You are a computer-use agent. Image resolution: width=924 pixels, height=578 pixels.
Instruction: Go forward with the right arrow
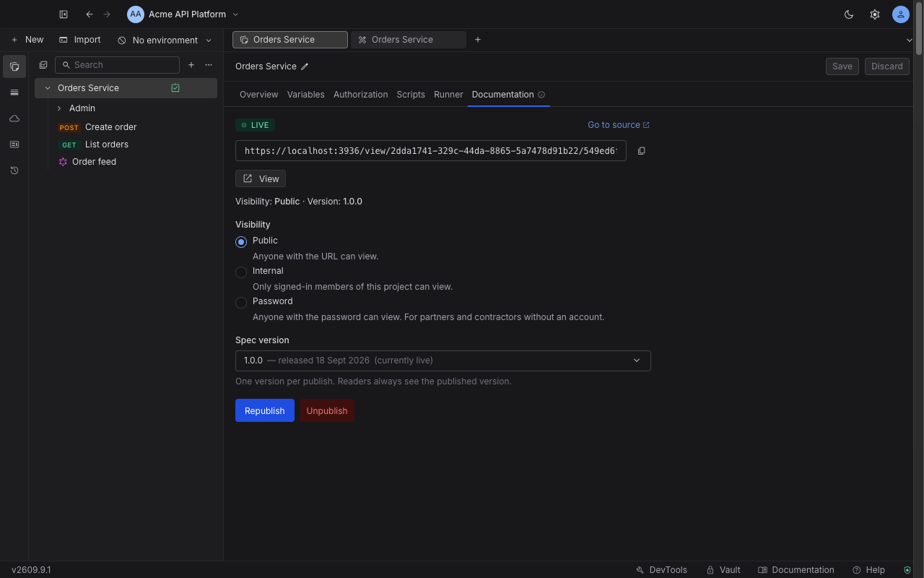click(x=107, y=14)
